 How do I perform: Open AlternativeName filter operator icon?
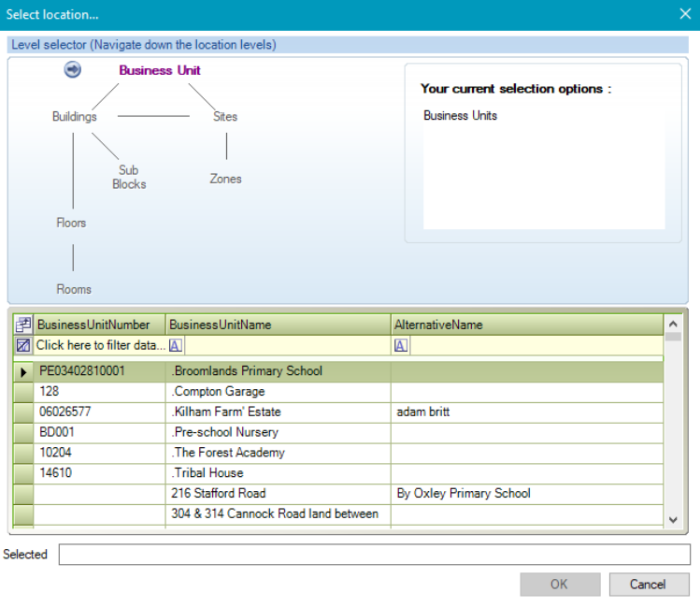click(x=401, y=345)
